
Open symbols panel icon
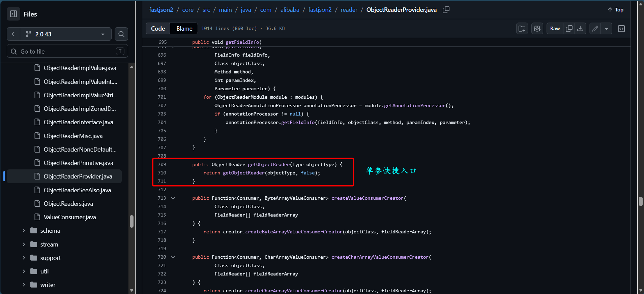tap(621, 29)
